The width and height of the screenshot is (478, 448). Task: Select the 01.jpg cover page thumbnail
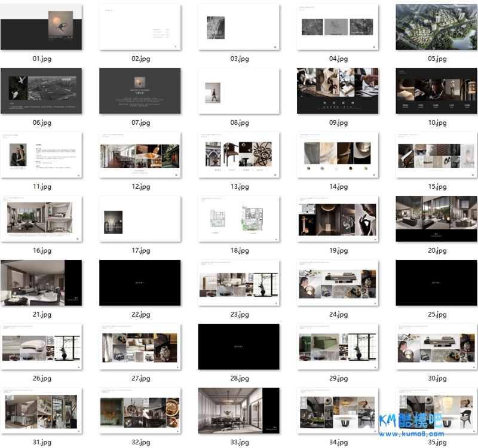click(x=41, y=27)
